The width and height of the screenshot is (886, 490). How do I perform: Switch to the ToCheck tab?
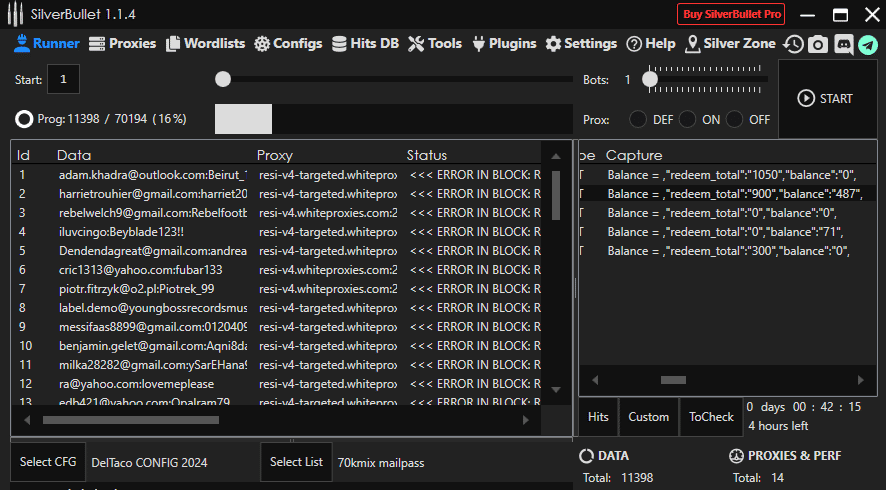711,417
